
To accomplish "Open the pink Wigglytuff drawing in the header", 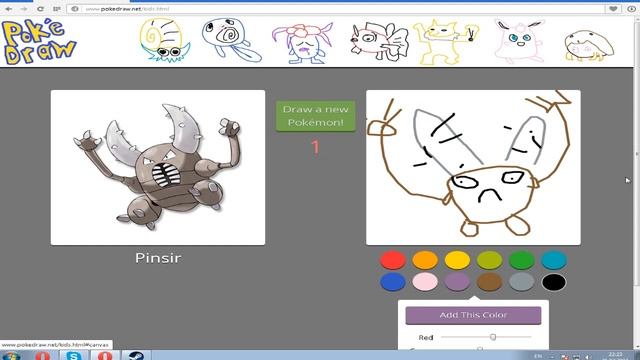I will [x=519, y=41].
